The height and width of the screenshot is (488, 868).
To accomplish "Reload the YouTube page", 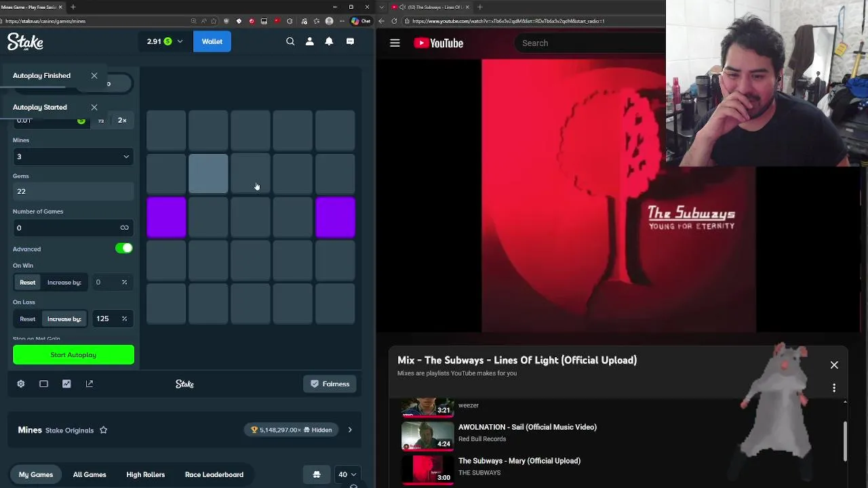I will (x=394, y=21).
